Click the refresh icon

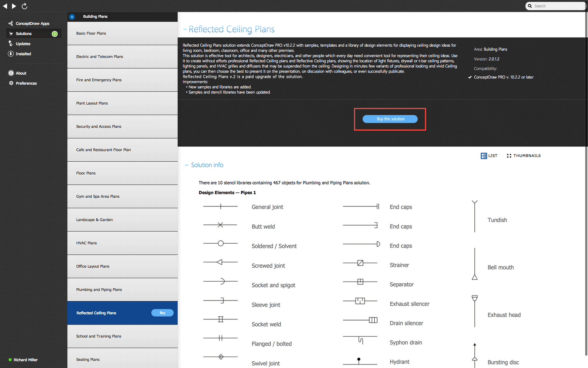coord(24,6)
